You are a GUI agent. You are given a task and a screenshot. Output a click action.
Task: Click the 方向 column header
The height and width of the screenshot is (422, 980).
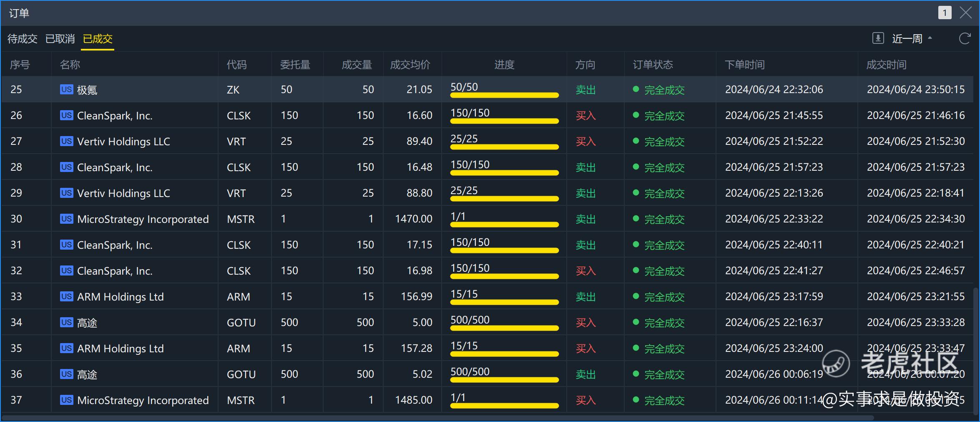[585, 65]
